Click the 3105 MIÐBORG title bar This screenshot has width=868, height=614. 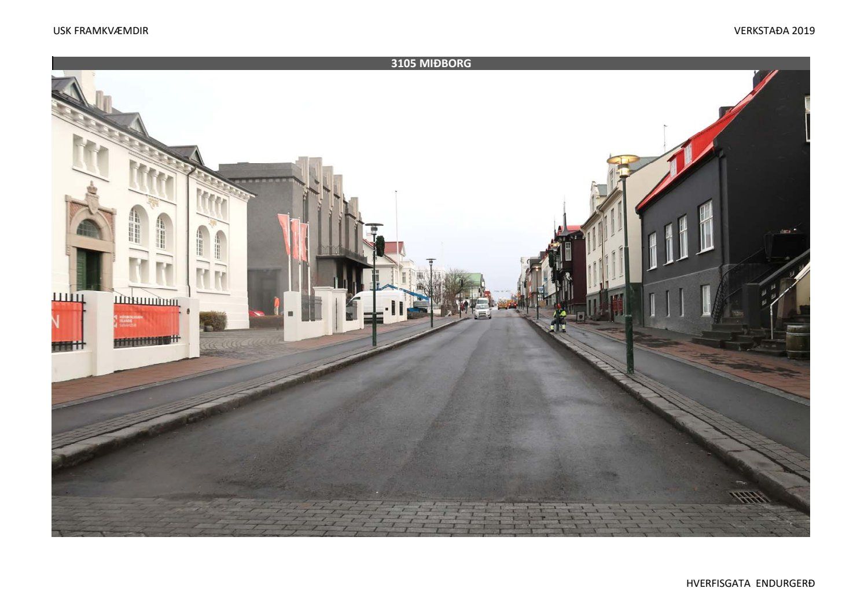pyautogui.click(x=431, y=64)
